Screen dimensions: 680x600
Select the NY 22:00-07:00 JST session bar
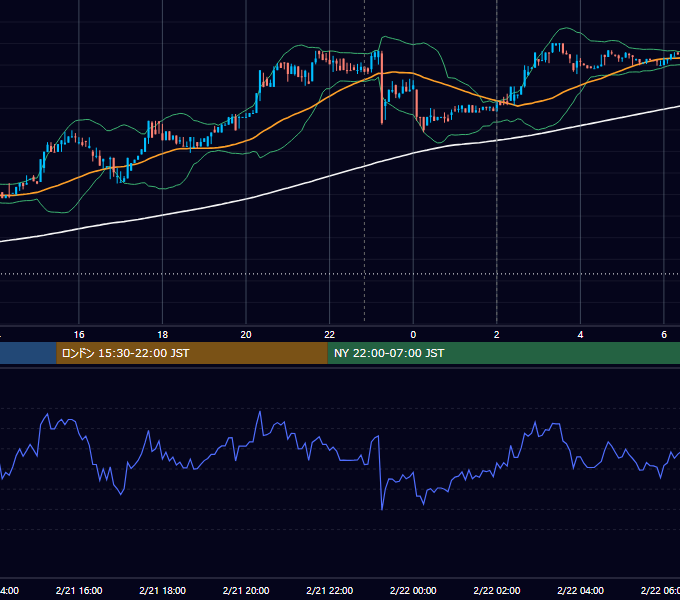click(503, 353)
